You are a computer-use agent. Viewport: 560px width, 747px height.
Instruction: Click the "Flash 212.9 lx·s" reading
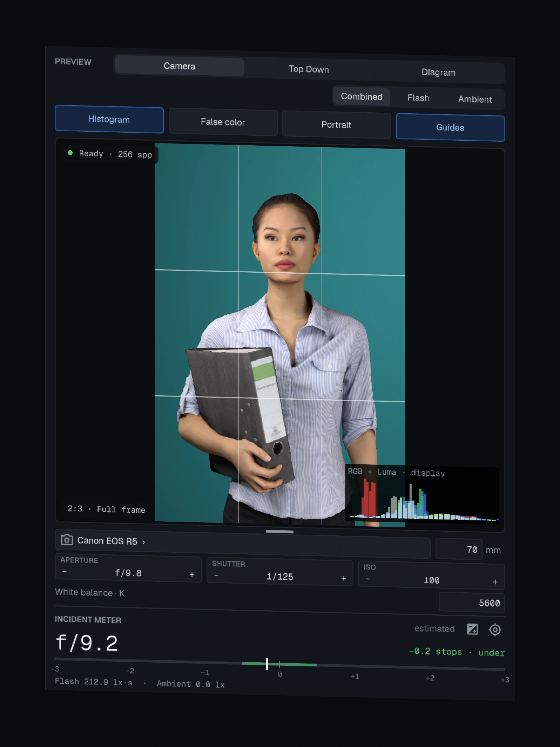(x=94, y=682)
